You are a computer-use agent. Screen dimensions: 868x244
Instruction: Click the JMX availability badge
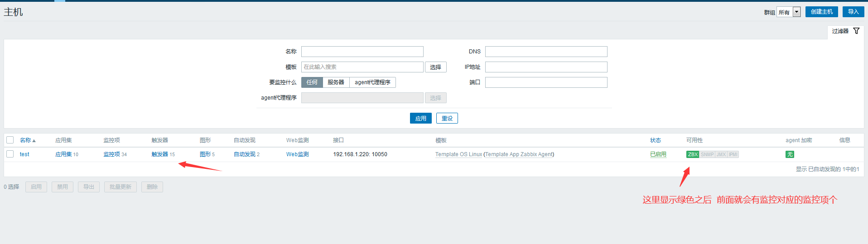[x=721, y=154]
